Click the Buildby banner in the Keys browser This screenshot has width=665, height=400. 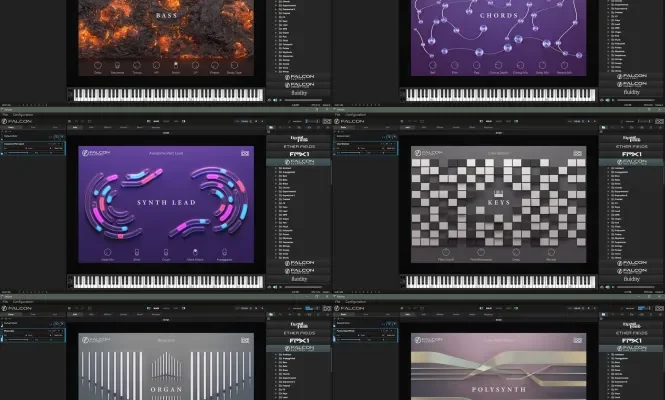point(631,279)
